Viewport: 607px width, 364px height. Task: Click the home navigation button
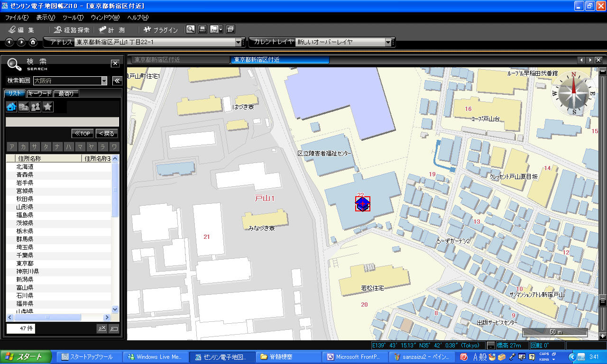pyautogui.click(x=33, y=42)
